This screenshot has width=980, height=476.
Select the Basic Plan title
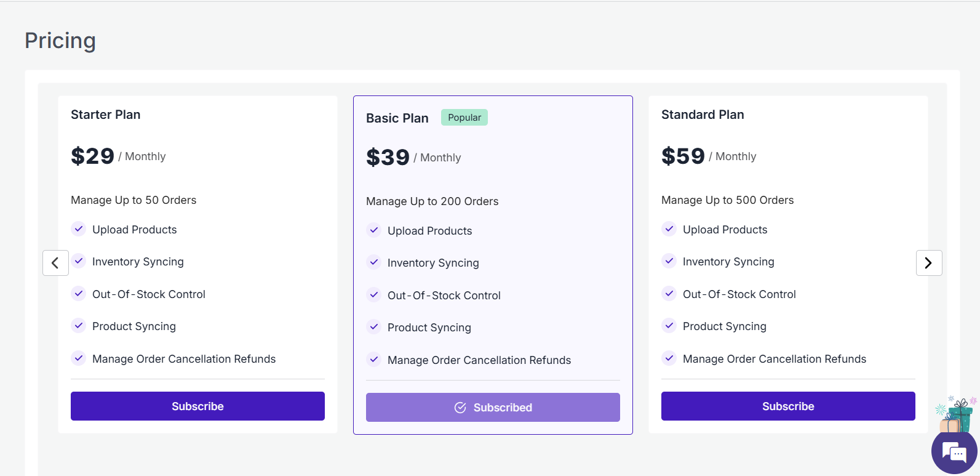[x=397, y=118]
